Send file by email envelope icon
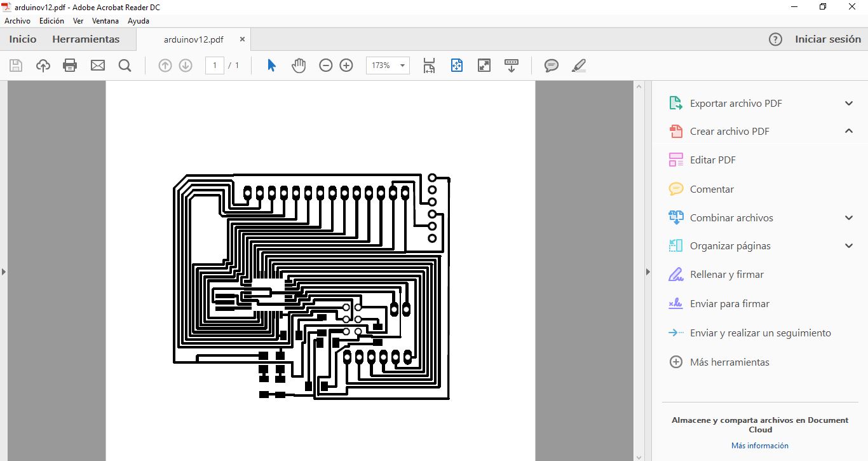 pyautogui.click(x=97, y=65)
